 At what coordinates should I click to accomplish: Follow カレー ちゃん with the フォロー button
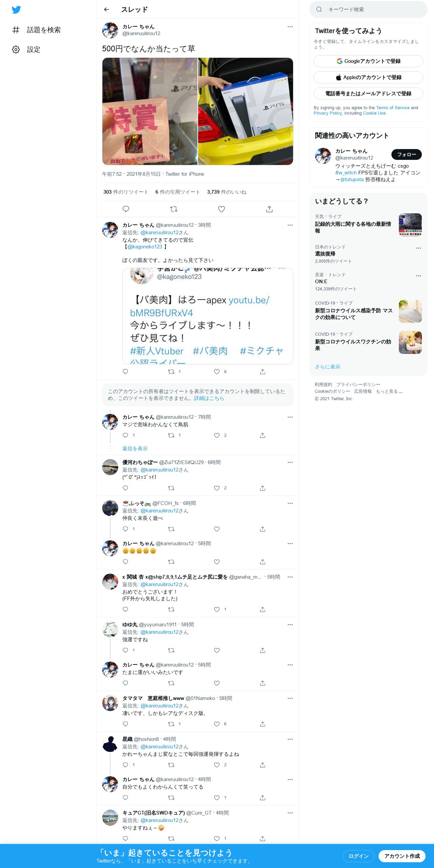coord(407,154)
